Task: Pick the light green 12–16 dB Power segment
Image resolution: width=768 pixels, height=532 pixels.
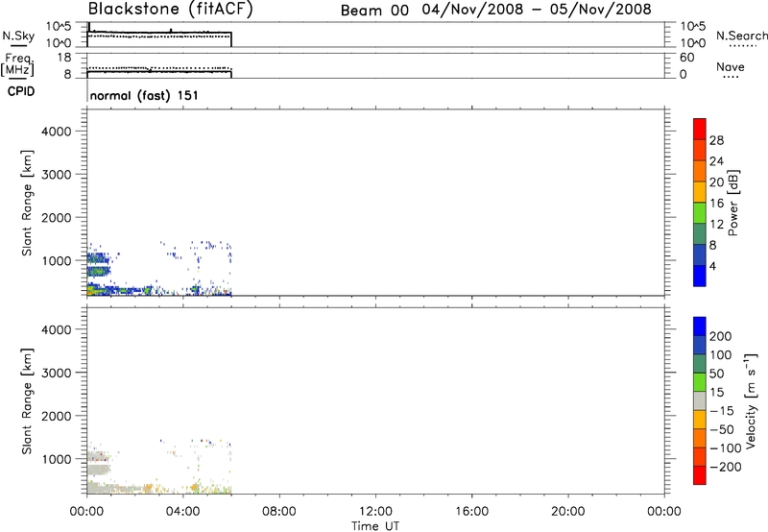Action: pos(700,212)
